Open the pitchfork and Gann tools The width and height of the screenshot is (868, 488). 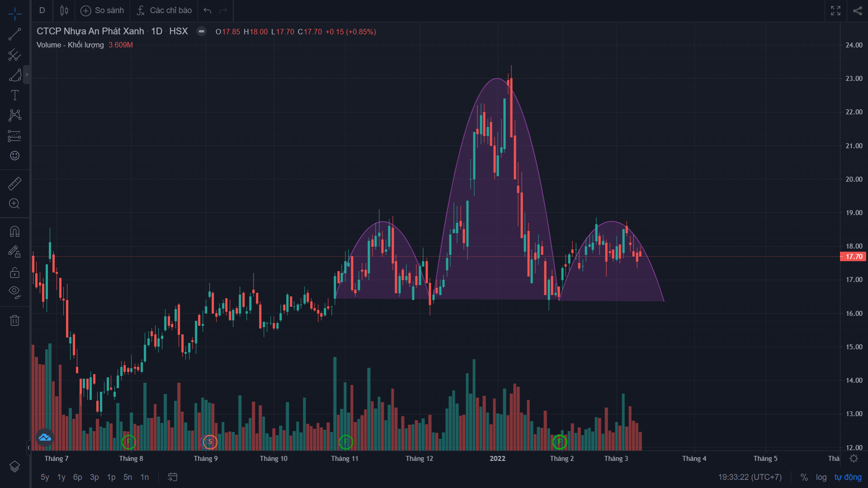click(x=14, y=55)
